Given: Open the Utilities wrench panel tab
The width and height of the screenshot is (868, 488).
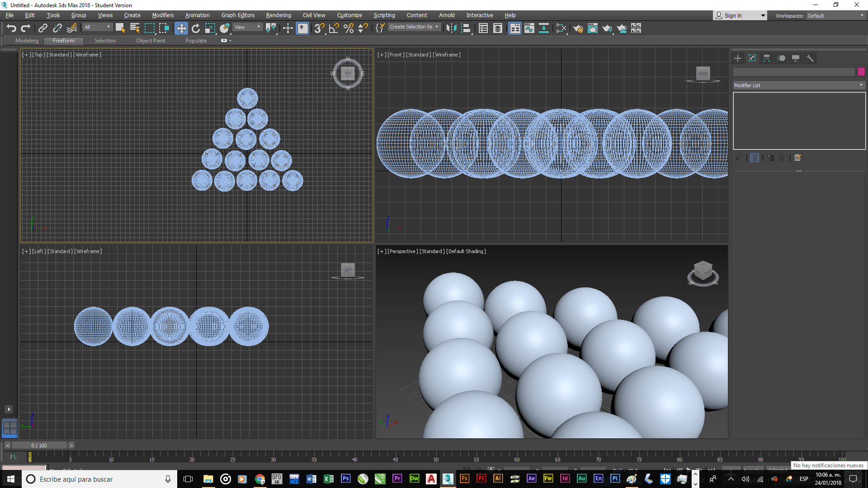Looking at the screenshot, I should click(810, 58).
